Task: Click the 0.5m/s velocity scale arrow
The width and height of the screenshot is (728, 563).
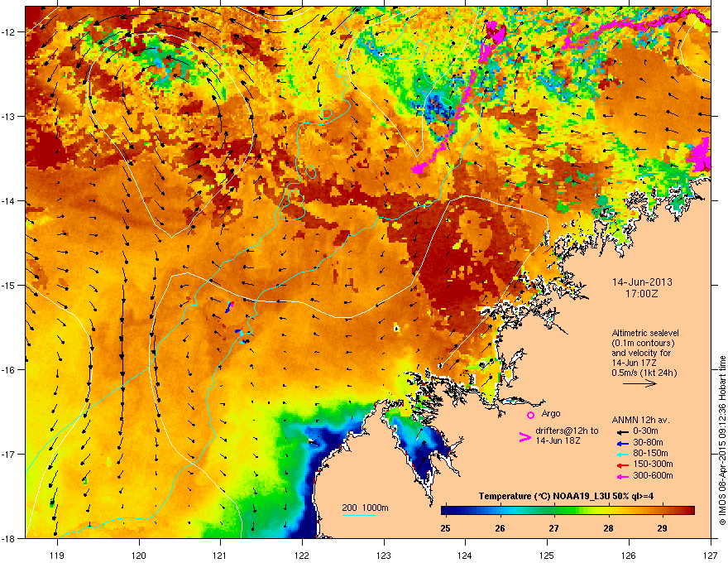Action: coord(639,383)
